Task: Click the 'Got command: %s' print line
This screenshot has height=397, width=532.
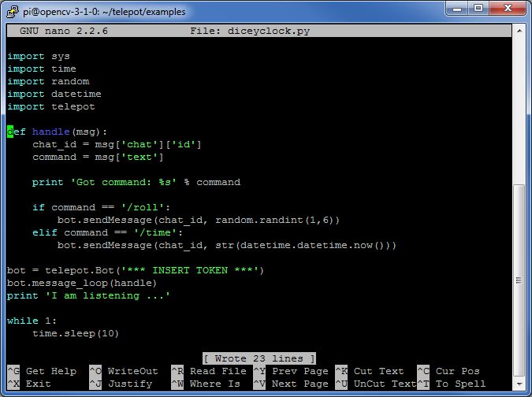Action: (x=136, y=182)
